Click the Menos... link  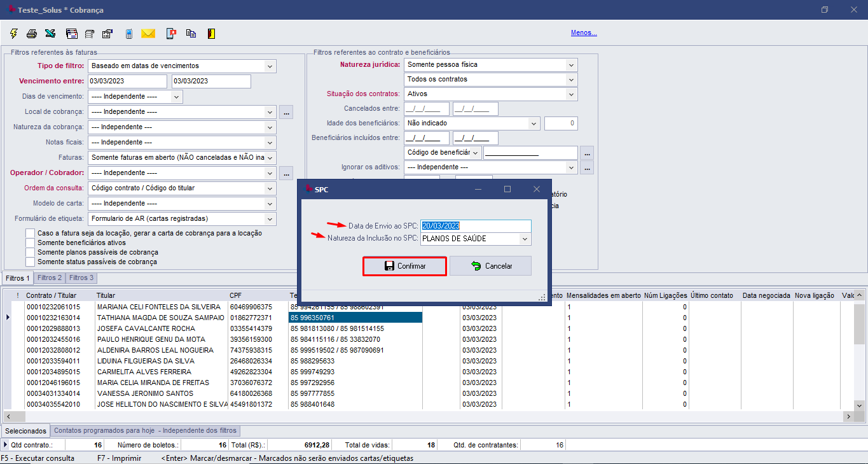point(584,33)
